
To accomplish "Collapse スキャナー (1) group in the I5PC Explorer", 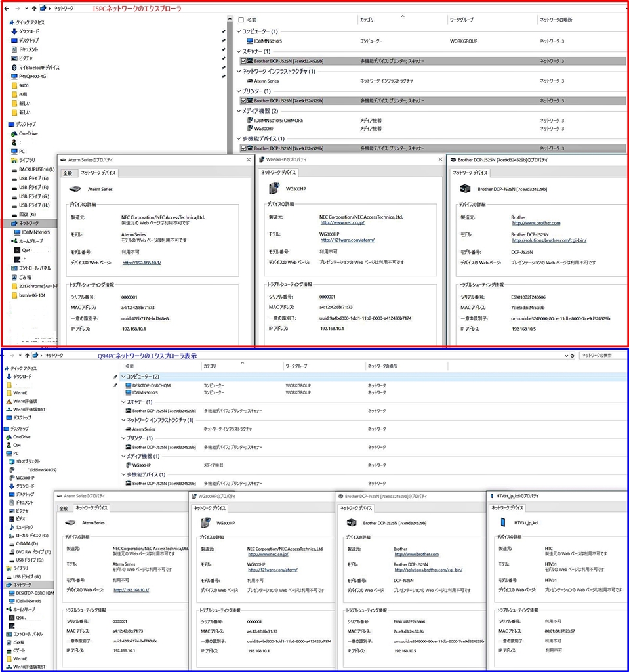I will pyautogui.click(x=239, y=51).
